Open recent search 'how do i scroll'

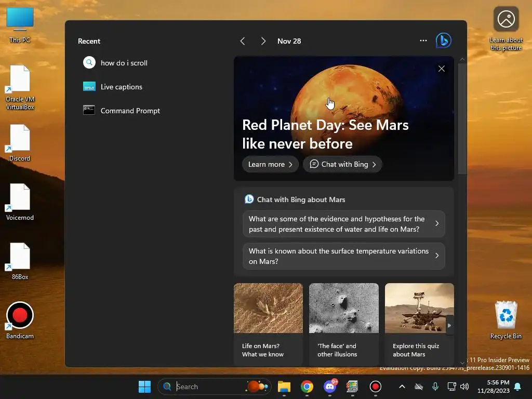(124, 63)
